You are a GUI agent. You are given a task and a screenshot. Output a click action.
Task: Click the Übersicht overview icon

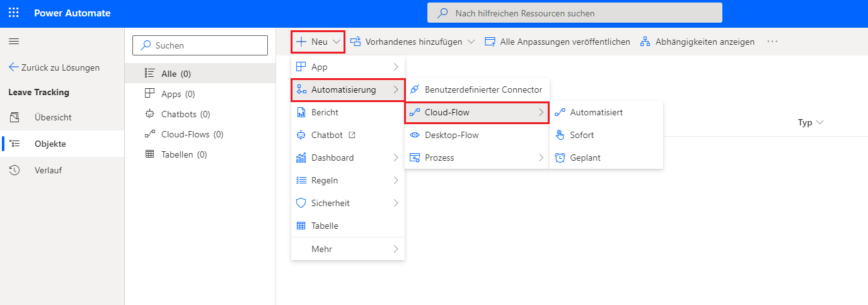pyautogui.click(x=14, y=117)
